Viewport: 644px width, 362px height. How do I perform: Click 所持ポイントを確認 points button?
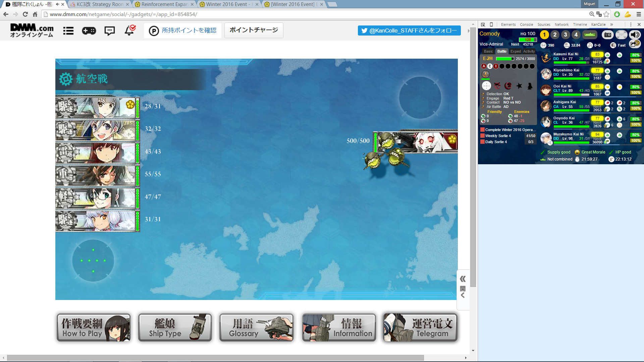183,31
